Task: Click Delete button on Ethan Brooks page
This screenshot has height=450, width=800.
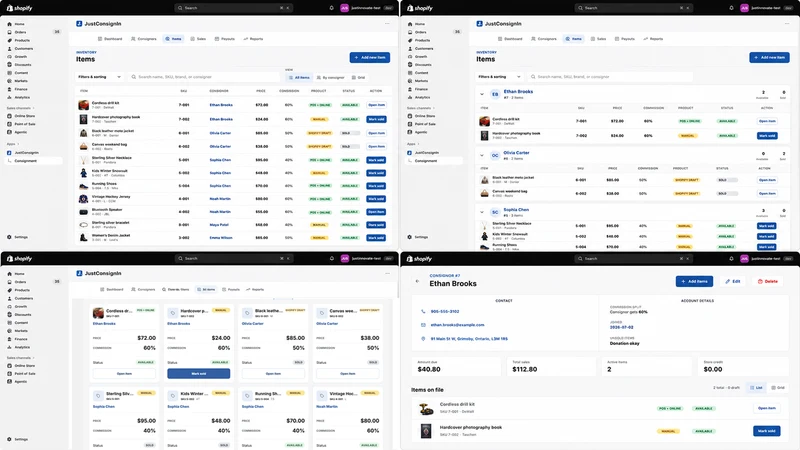Action: click(x=768, y=281)
